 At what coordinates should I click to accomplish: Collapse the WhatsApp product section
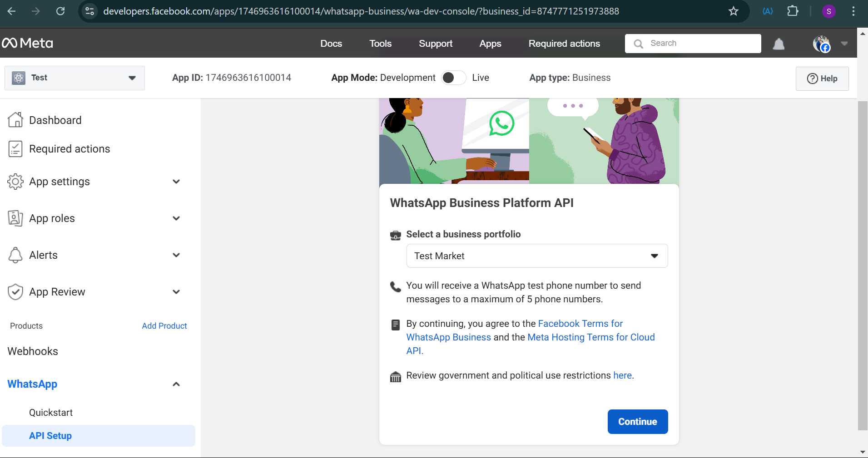coord(175,384)
